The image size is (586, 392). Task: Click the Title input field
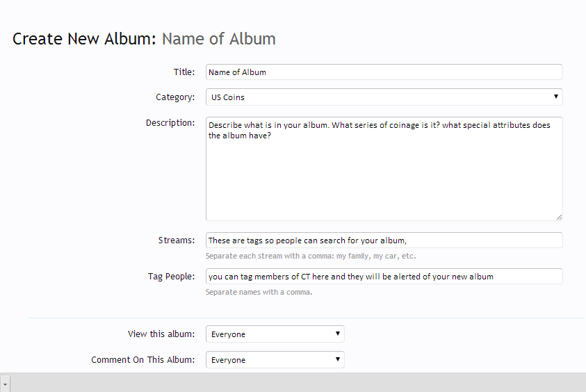tap(384, 72)
